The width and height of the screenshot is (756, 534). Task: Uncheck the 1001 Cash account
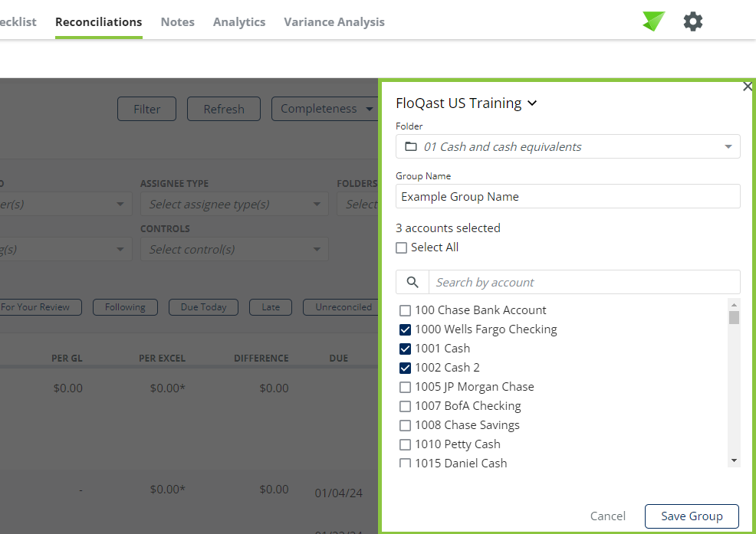(x=405, y=349)
